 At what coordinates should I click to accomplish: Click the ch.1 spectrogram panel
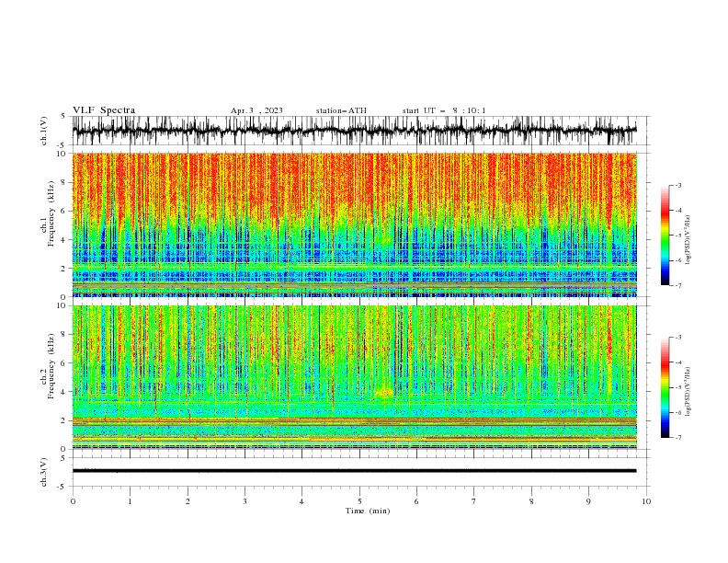pyautogui.click(x=354, y=224)
